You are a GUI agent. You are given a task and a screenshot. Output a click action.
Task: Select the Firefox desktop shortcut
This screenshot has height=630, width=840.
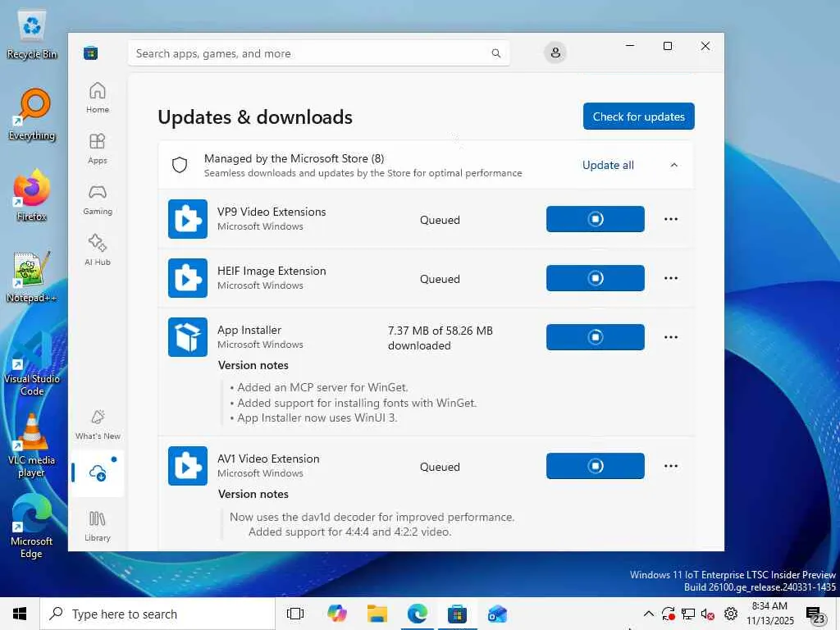32,195
